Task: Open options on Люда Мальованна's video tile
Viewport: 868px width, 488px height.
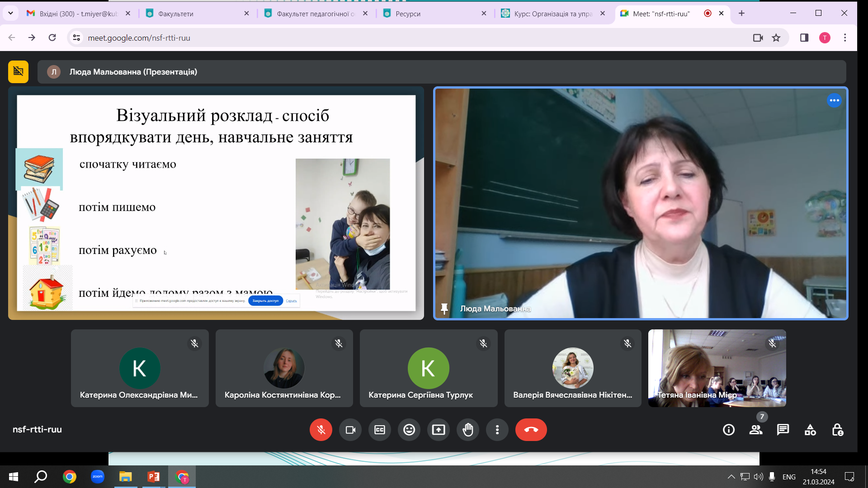Action: pos(834,100)
